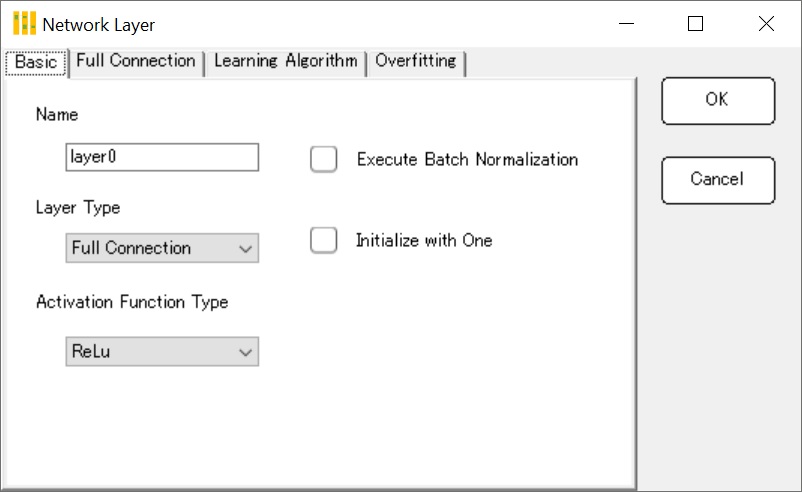Viewport: 802px width, 492px height.
Task: Click the Execute Batch Normalization label
Action: [x=467, y=160]
